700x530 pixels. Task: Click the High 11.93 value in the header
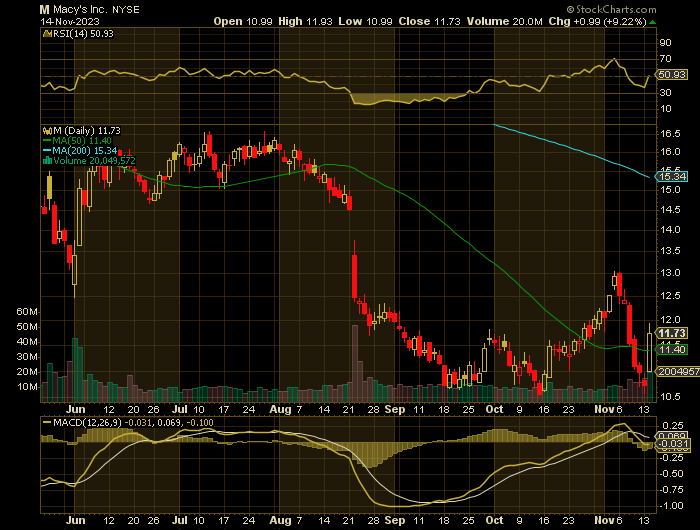(x=305, y=21)
